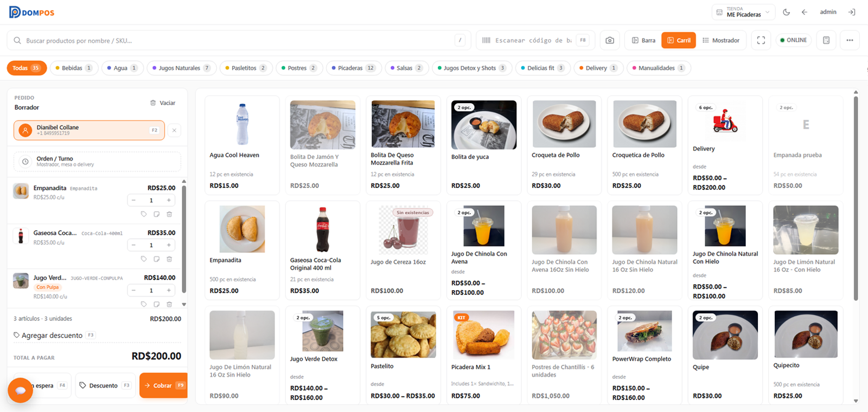Click the logout icon next to admin

click(x=852, y=12)
